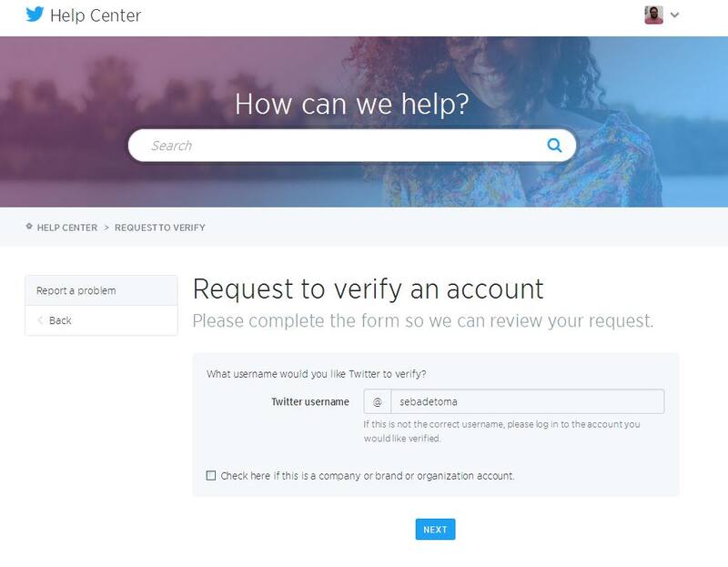
Task: Click the 'Request to verify an account' heading
Action: point(369,289)
